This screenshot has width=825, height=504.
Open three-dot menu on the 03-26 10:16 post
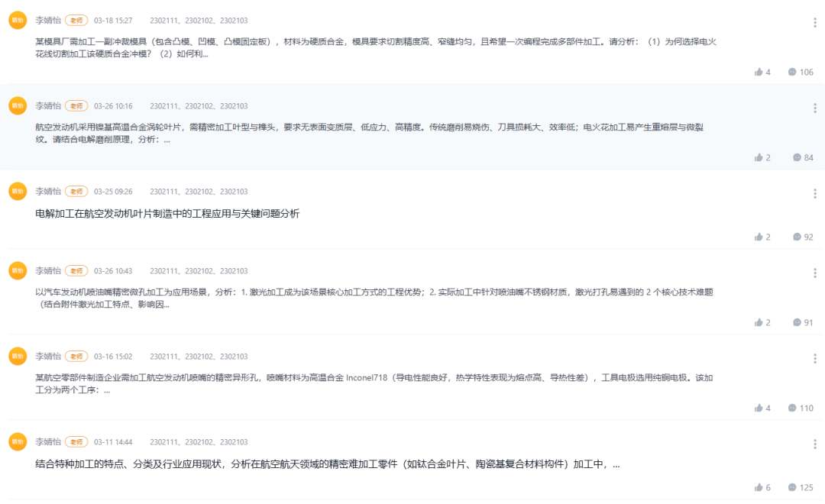(815, 108)
